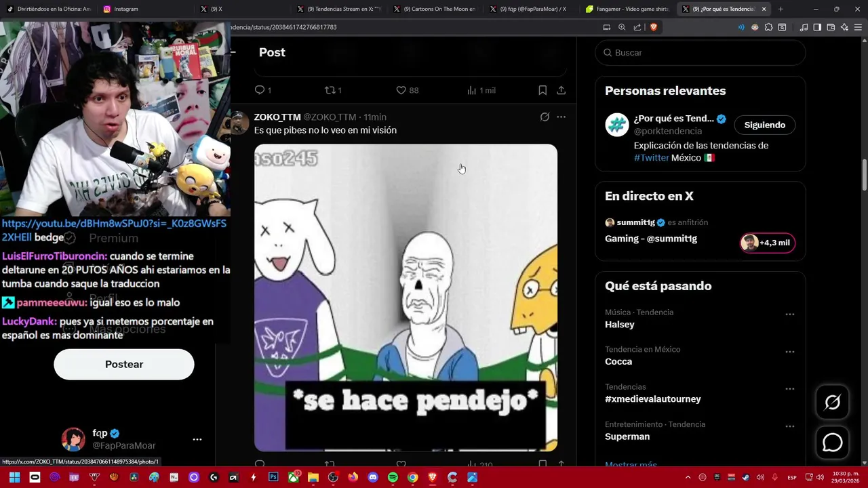Join summit1g's Gaming live space
Image resolution: width=868 pixels, height=488 pixels.
651,239
